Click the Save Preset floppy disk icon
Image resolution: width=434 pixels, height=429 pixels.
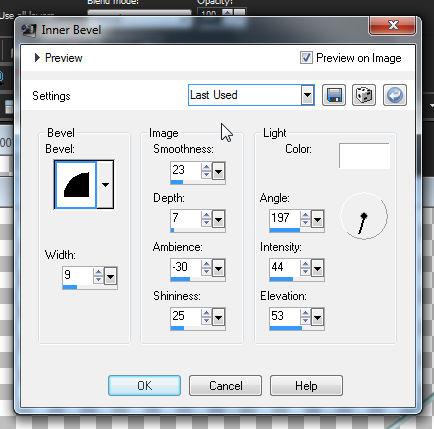[x=334, y=95]
